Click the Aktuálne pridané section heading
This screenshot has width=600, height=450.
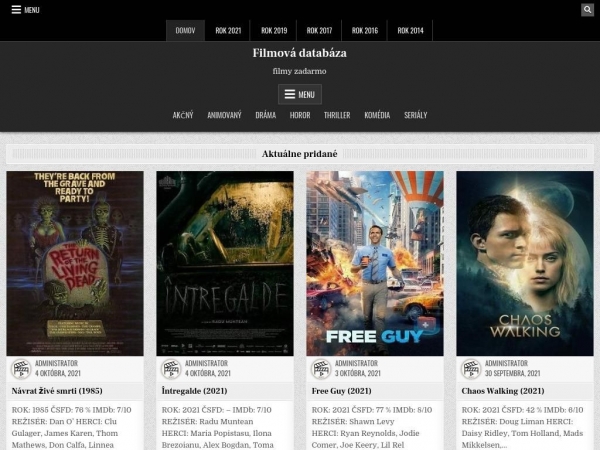pos(300,154)
